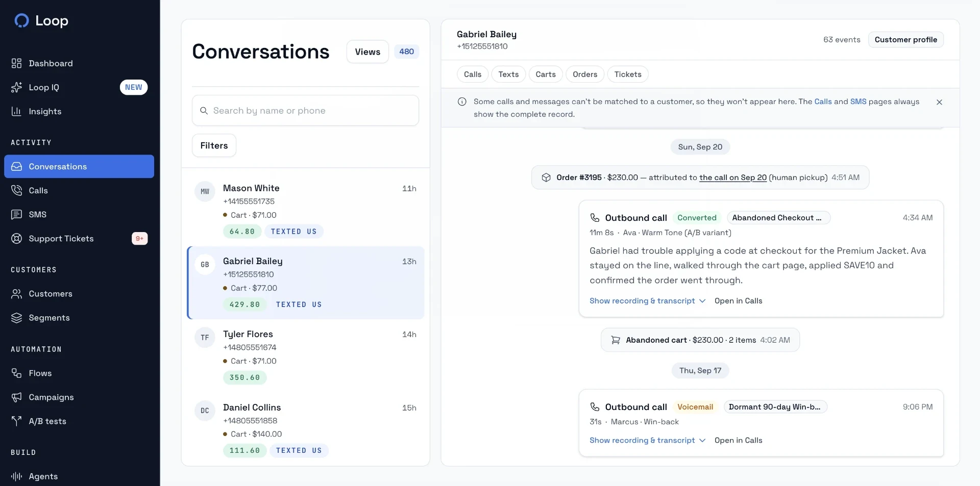Click the Dormant 90-day Win-b... tag
The image size is (980, 486).
(x=775, y=407)
